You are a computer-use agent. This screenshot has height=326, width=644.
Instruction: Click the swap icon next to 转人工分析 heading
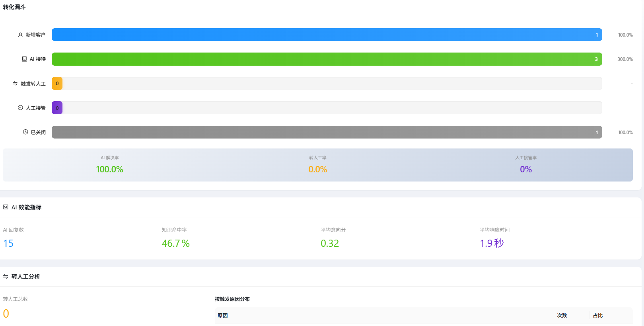tap(6, 276)
